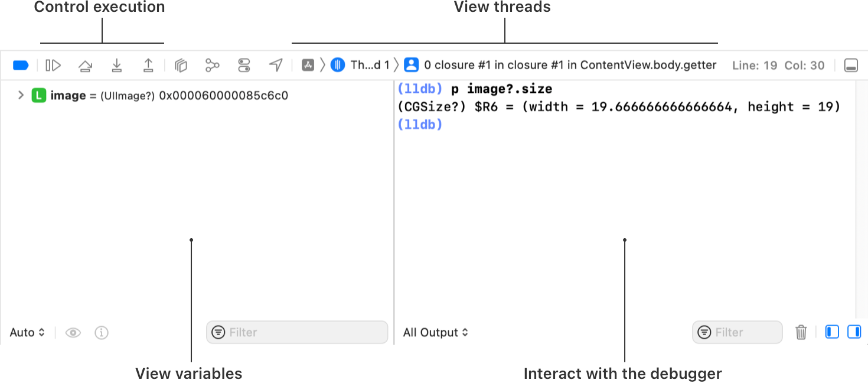Open the All Output dropdown
This screenshot has width=868, height=383.
(x=436, y=332)
